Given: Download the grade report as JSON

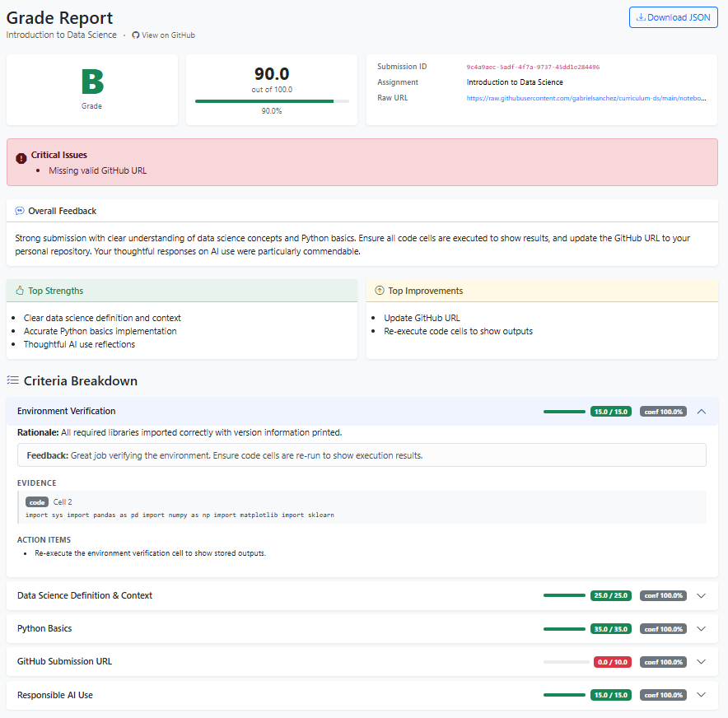Looking at the screenshot, I should click(673, 17).
